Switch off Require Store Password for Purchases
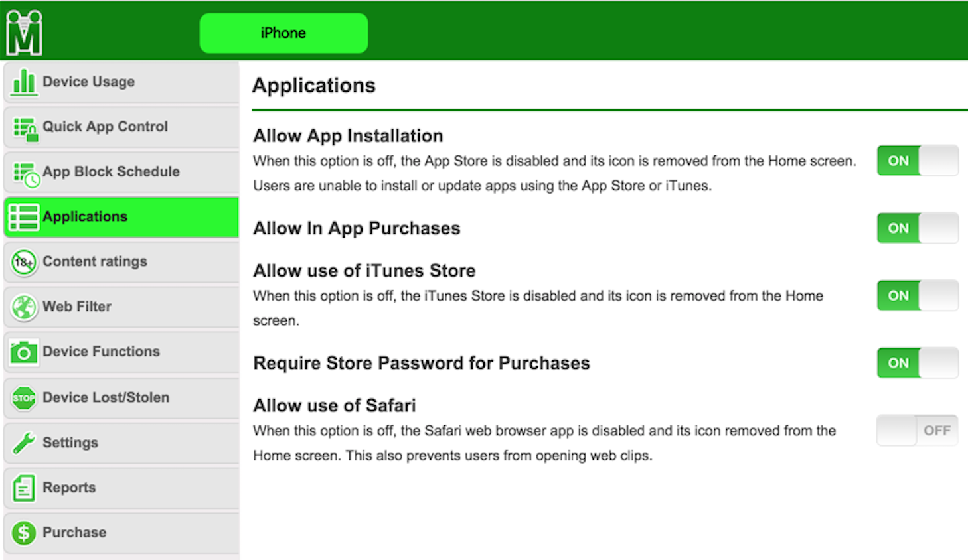Screen dimensions: 968x560 point(917,363)
